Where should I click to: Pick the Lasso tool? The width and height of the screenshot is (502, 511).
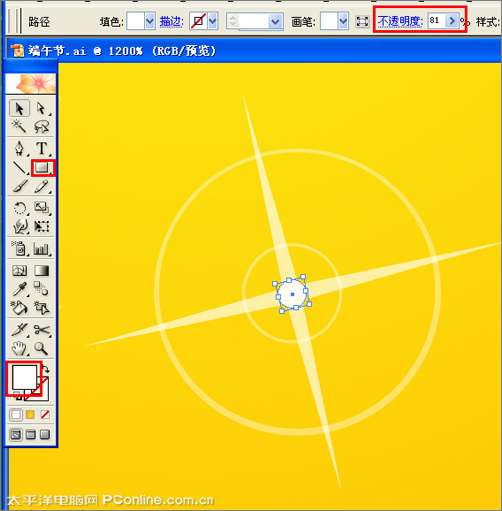point(41,127)
